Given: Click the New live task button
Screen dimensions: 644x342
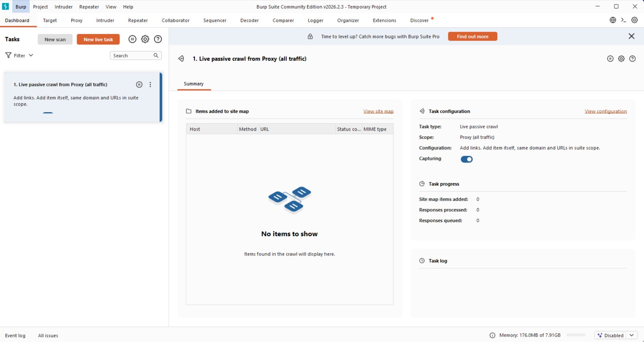Looking at the screenshot, I should click(x=98, y=39).
